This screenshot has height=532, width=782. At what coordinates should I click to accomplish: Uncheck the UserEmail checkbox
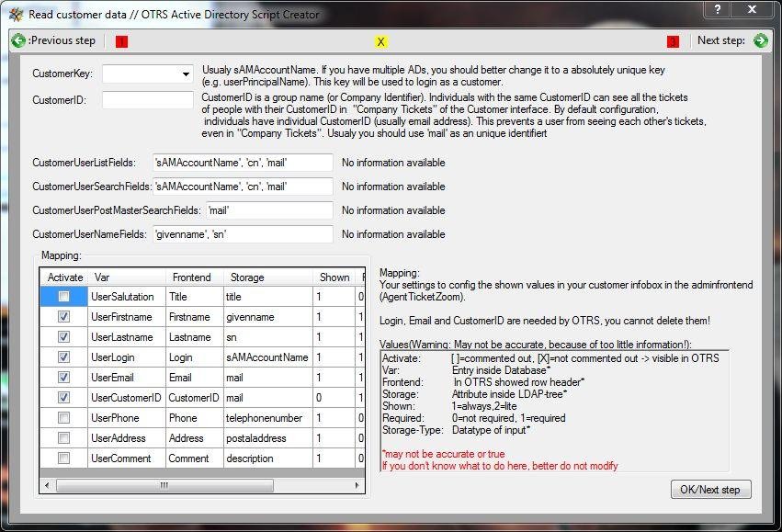[63, 378]
